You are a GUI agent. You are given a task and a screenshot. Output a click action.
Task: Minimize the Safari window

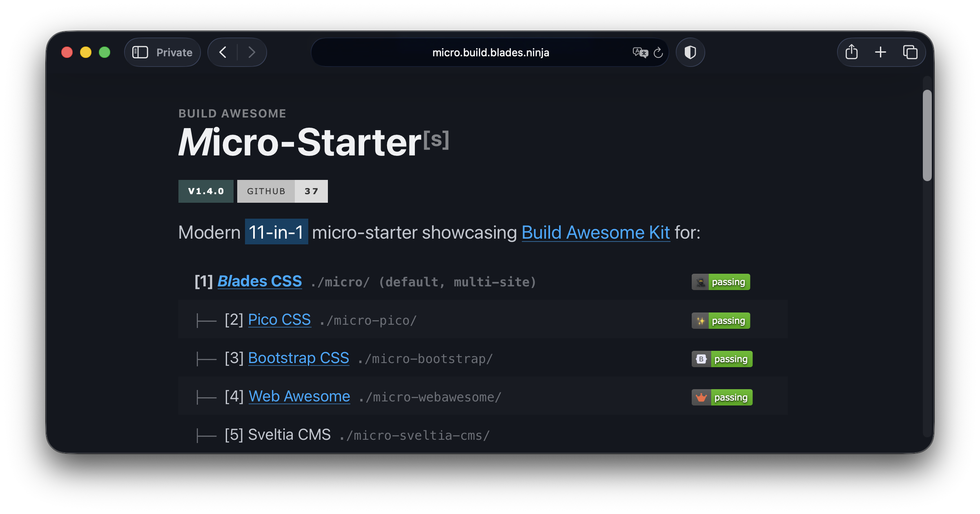tap(86, 52)
